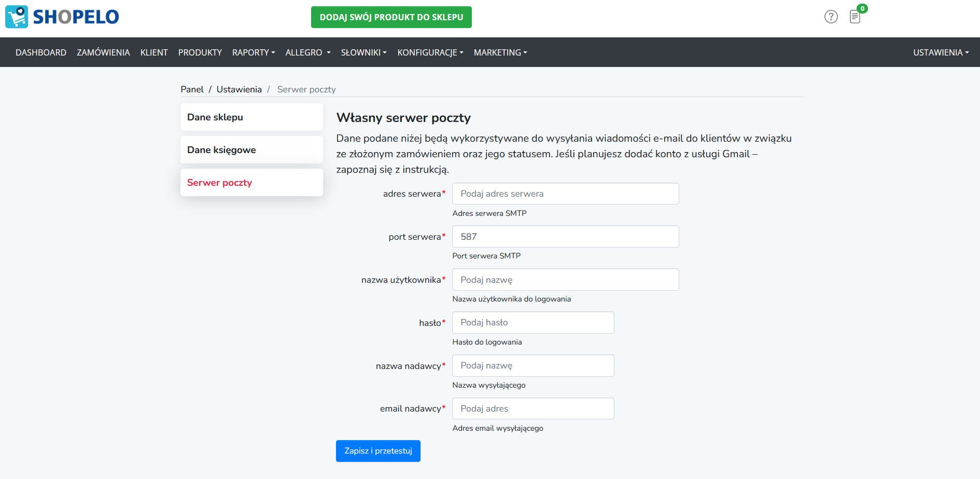
Task: Click the Shopelo logo icon
Action: 17,17
